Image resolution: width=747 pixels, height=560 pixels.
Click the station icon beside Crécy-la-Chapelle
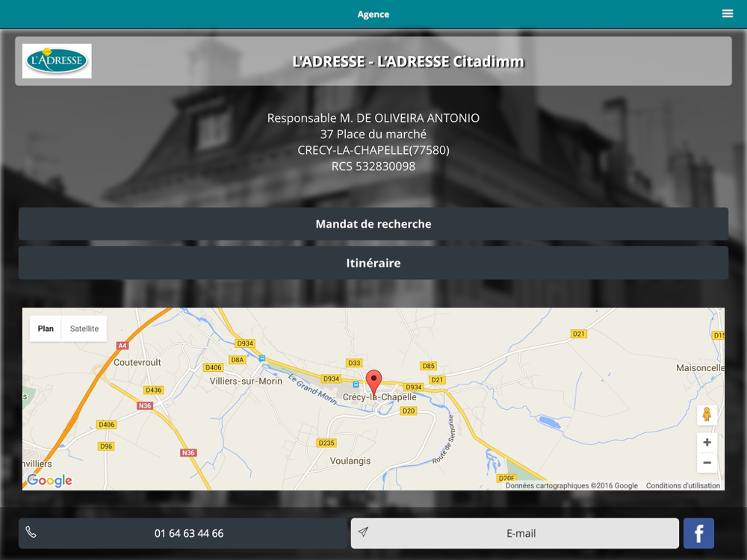[x=356, y=385]
